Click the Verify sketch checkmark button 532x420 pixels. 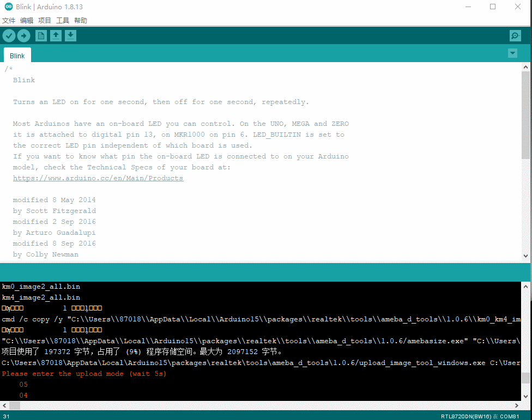click(x=9, y=35)
